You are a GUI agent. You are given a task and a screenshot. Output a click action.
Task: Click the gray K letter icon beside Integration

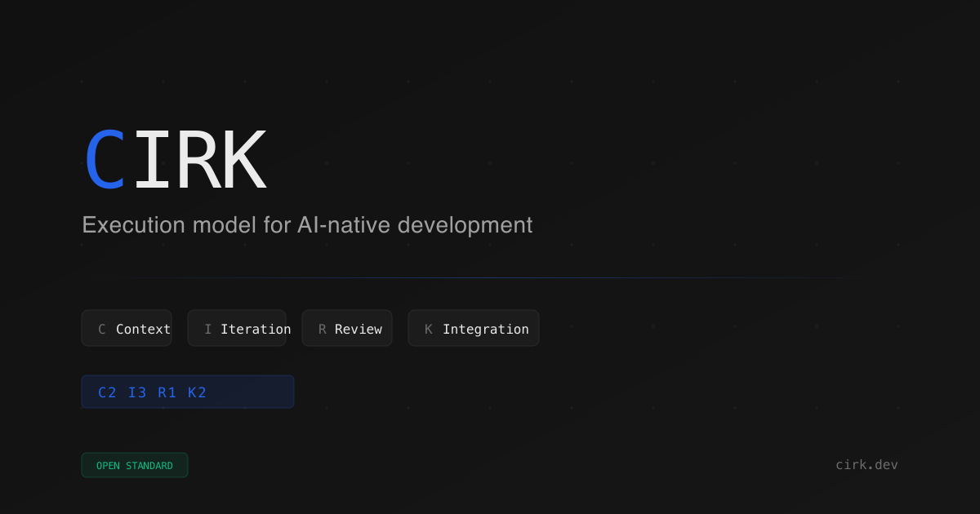(429, 330)
